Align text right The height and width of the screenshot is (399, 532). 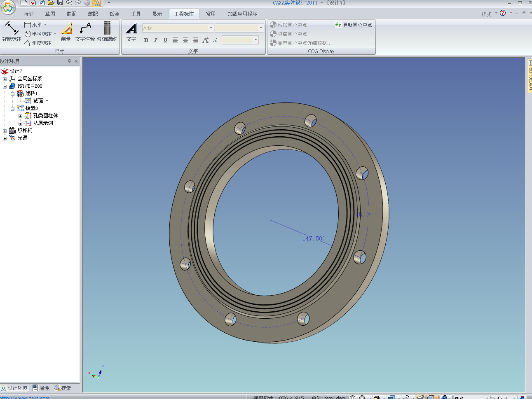[x=195, y=40]
